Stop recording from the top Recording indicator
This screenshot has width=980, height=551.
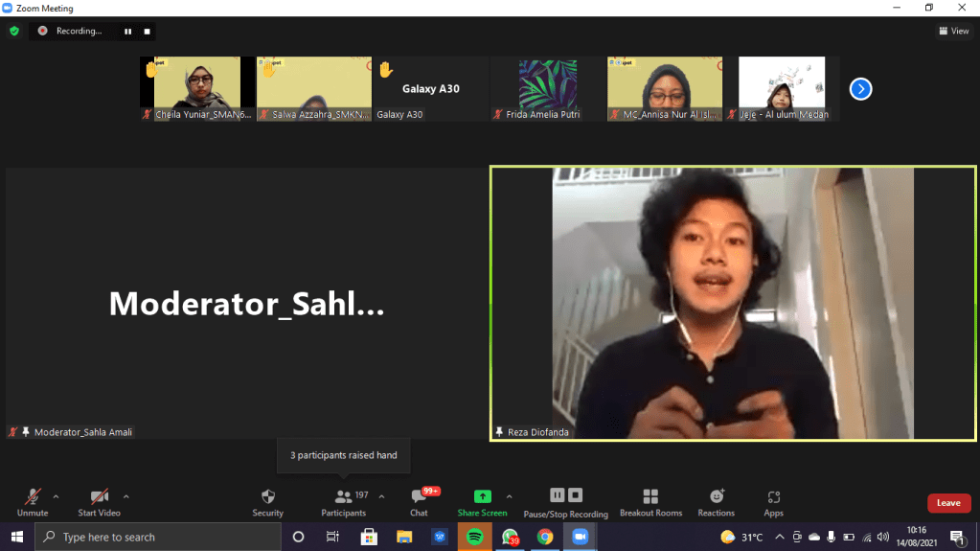pos(147,31)
